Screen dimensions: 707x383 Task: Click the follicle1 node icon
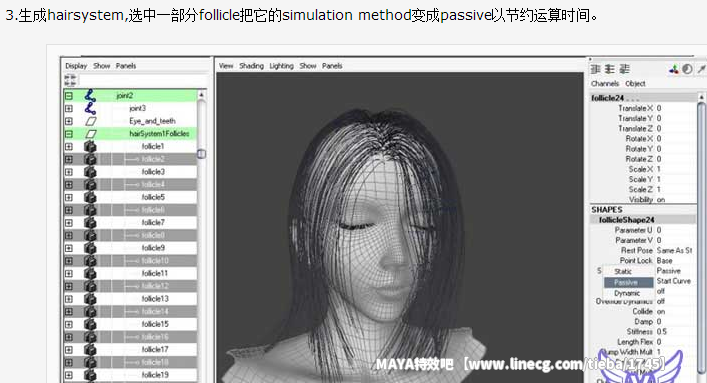[x=90, y=146]
